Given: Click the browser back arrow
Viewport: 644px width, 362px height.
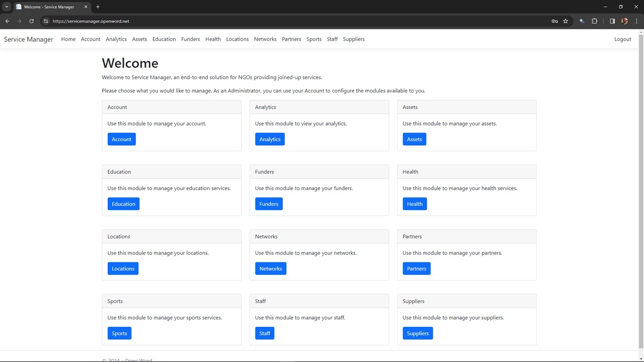Looking at the screenshot, I should tap(8, 21).
